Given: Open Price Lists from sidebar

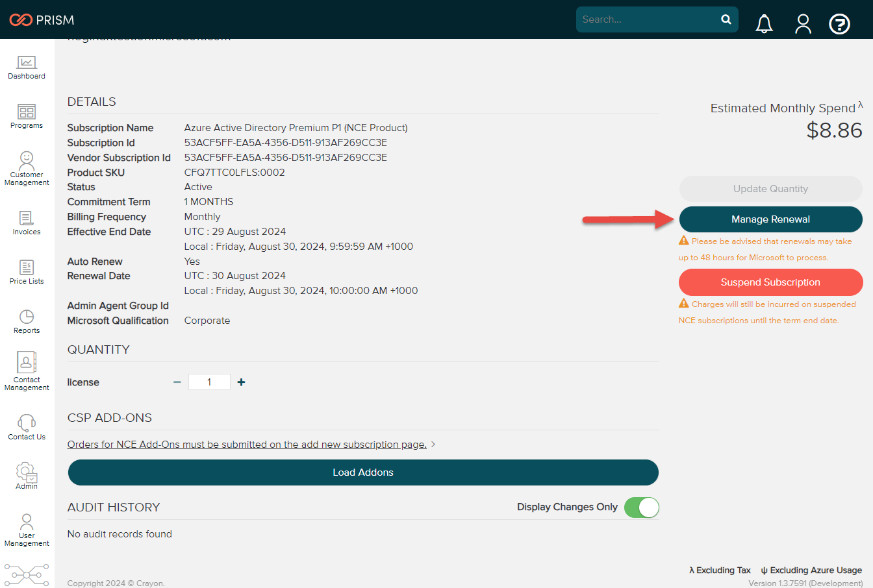Looking at the screenshot, I should 27,272.
